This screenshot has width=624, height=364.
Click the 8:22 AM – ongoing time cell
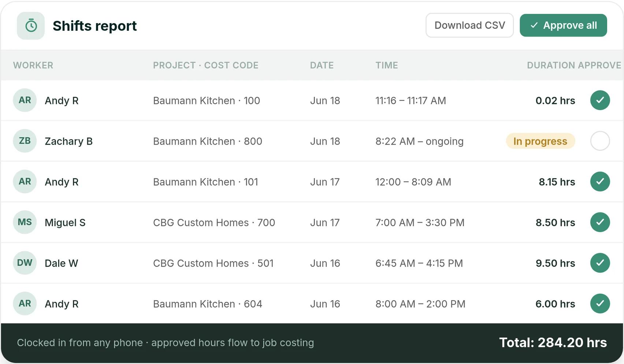pos(419,141)
